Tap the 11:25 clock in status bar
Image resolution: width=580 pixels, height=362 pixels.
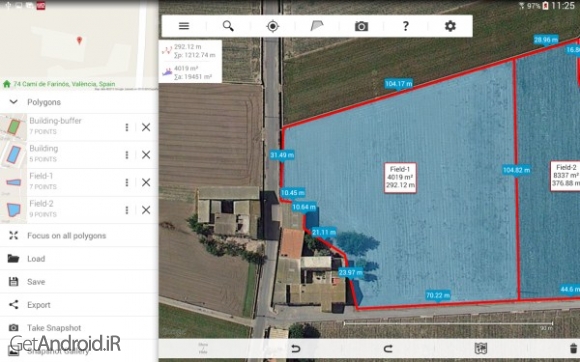(x=563, y=6)
